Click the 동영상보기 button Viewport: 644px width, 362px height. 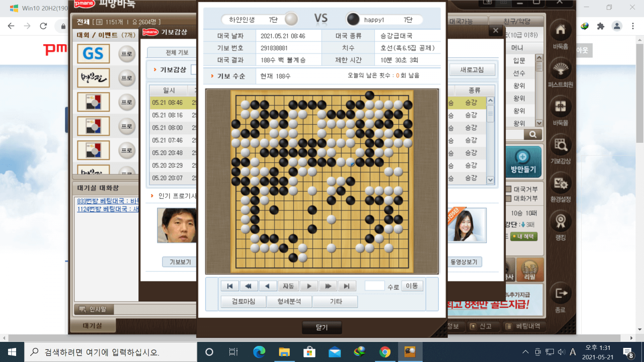pyautogui.click(x=464, y=262)
